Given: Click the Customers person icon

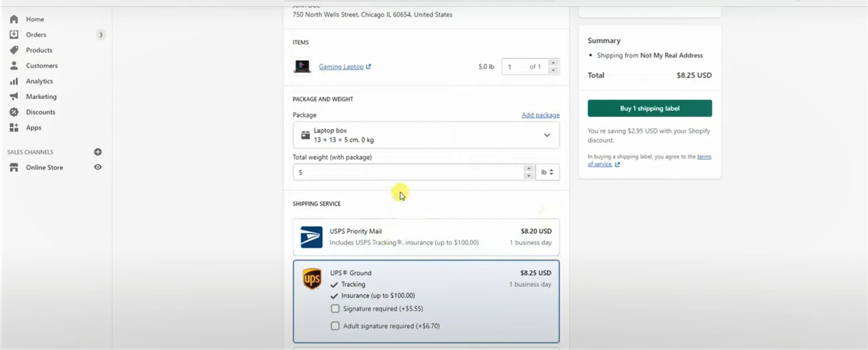Looking at the screenshot, I should [x=14, y=66].
